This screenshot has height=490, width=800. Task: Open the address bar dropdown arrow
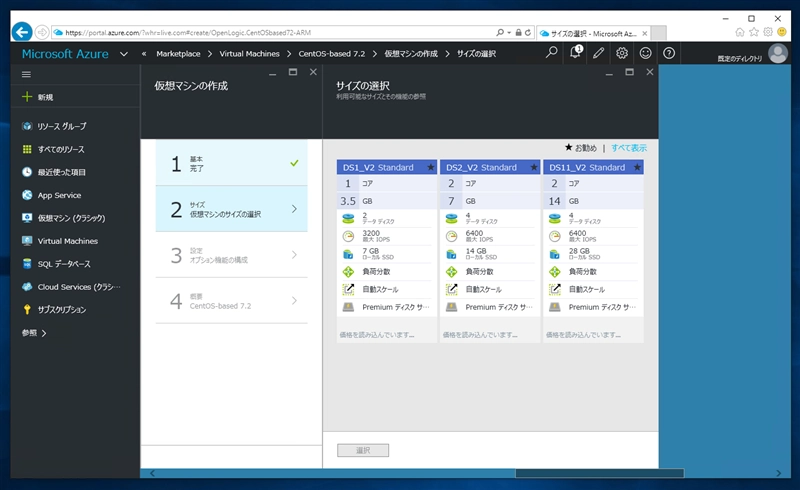click(509, 33)
